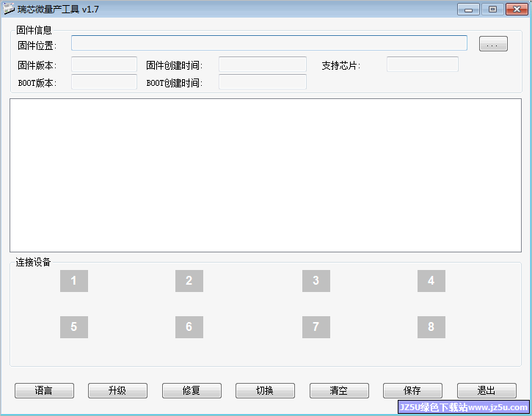This screenshot has height=416, width=532.
Task: Click the 固件位置: label
Action: click(37, 45)
